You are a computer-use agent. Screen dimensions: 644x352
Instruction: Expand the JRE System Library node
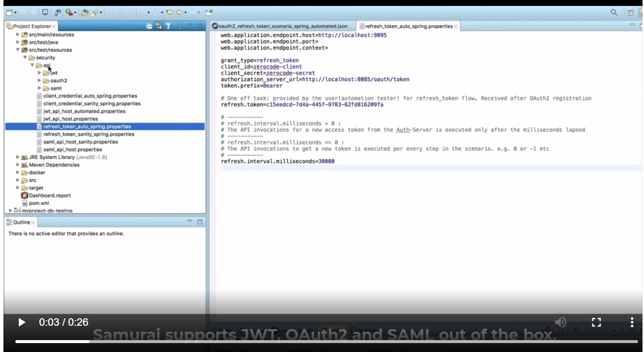(x=18, y=157)
